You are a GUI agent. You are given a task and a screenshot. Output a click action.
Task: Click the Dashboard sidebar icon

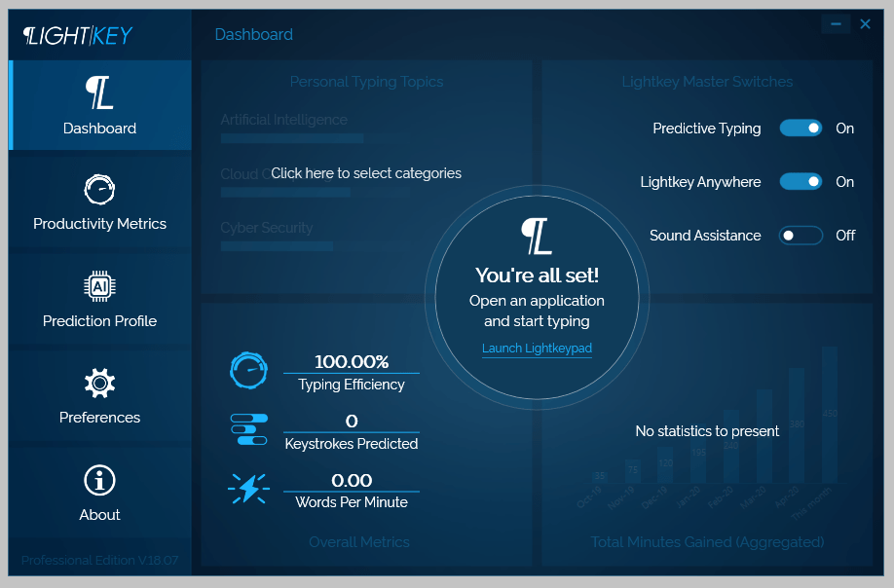(x=99, y=92)
